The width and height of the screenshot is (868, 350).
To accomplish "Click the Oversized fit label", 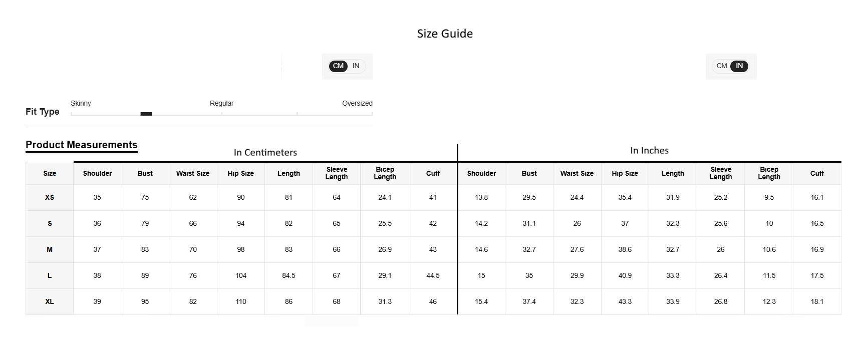I will [357, 103].
